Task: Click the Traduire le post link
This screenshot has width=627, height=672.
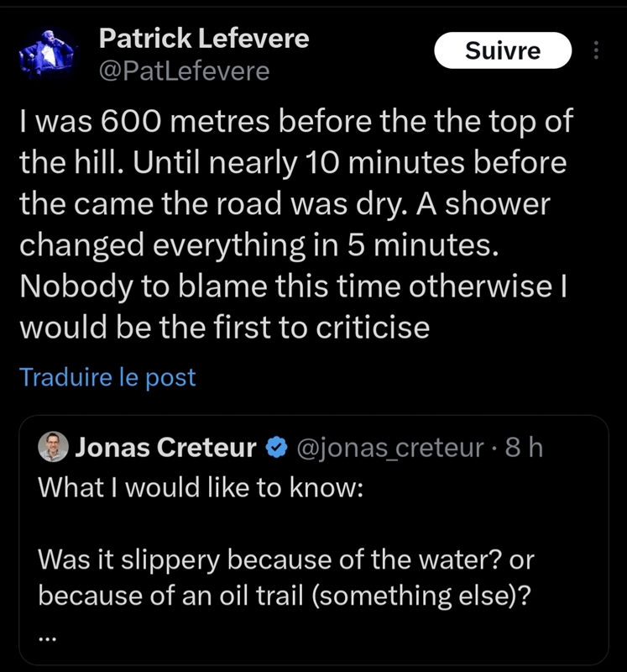Action: click(x=107, y=377)
